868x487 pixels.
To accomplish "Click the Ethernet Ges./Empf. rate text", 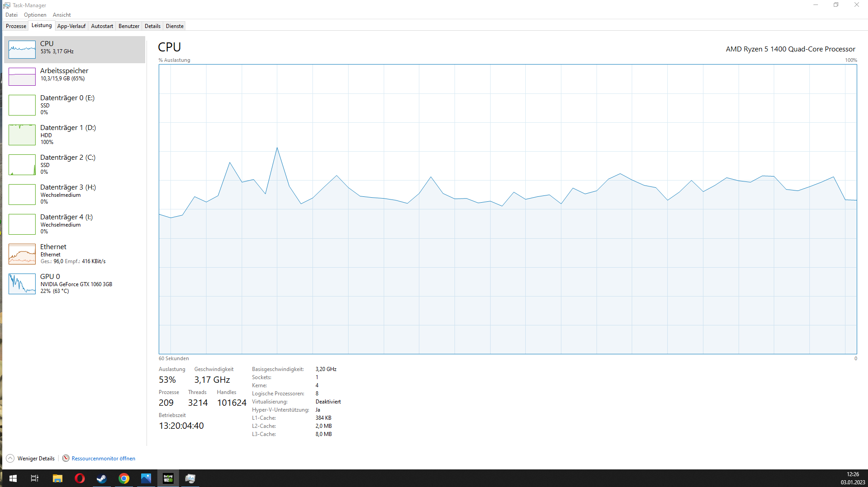I will tap(73, 261).
